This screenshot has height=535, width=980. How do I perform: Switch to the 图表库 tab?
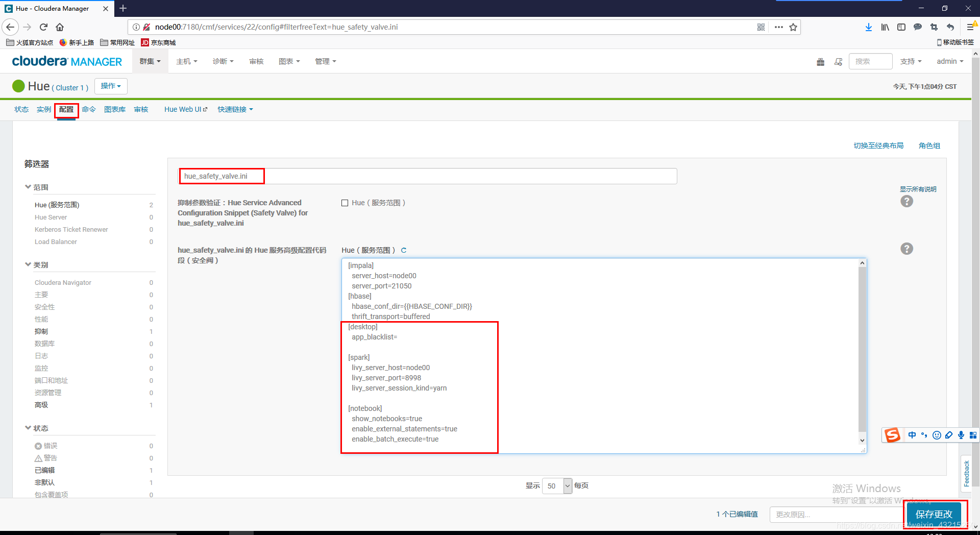(x=115, y=109)
